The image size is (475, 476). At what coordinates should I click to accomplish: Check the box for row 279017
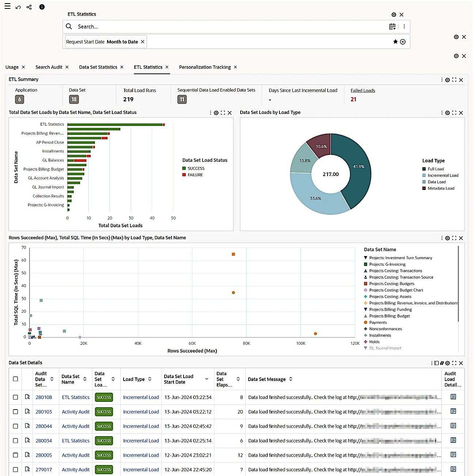click(15, 469)
